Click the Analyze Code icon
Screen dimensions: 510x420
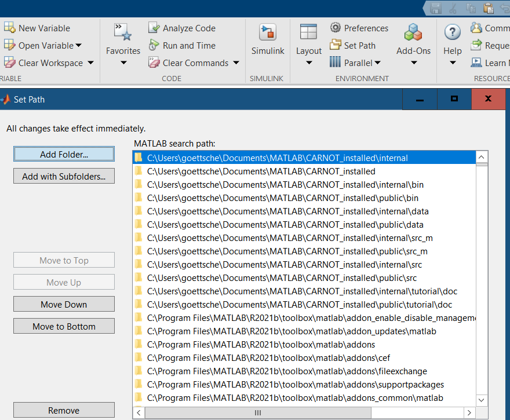pyautogui.click(x=154, y=28)
